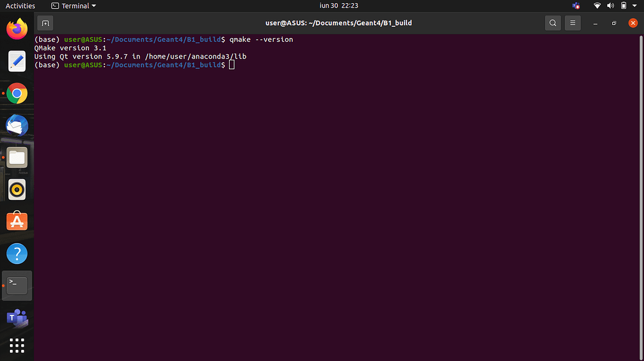Open Ubuntu Software store

17,222
